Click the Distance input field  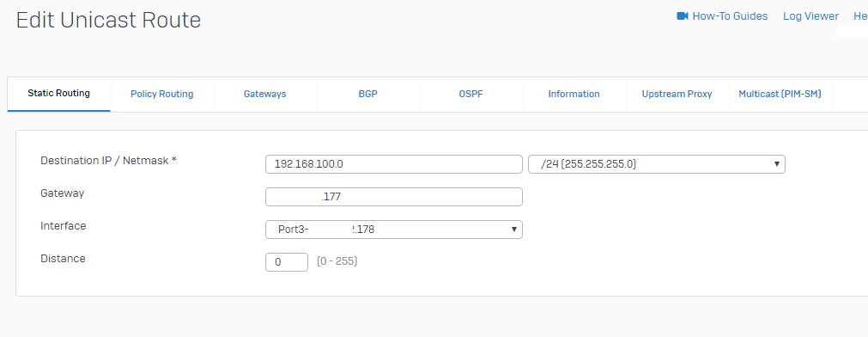point(287,262)
